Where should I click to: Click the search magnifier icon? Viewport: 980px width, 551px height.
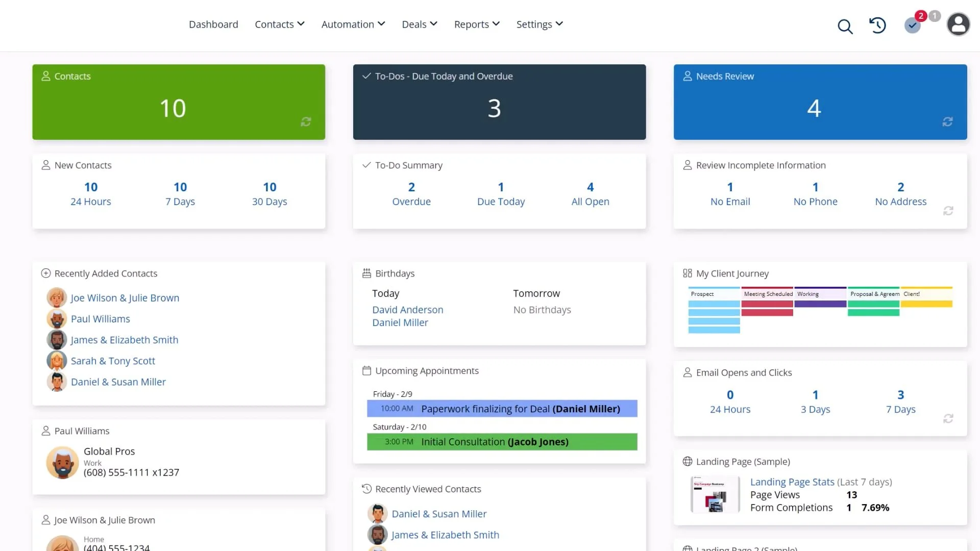point(845,26)
